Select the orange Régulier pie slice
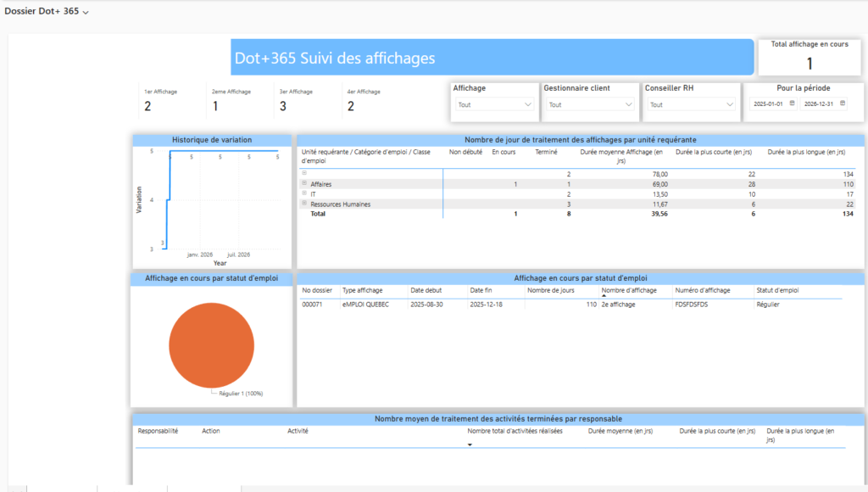 [211, 344]
